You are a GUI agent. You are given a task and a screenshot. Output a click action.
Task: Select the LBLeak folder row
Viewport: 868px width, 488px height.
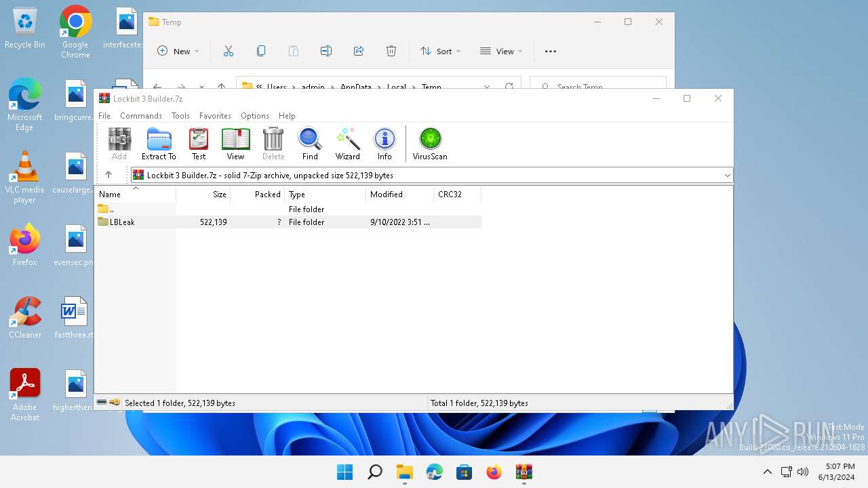click(x=289, y=222)
